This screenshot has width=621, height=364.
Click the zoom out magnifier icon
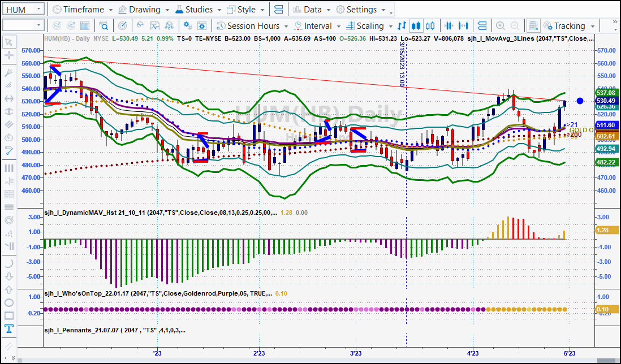(515, 26)
